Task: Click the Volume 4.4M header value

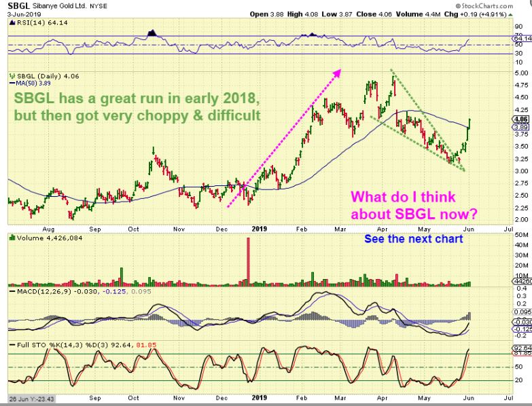Action: pos(418,14)
